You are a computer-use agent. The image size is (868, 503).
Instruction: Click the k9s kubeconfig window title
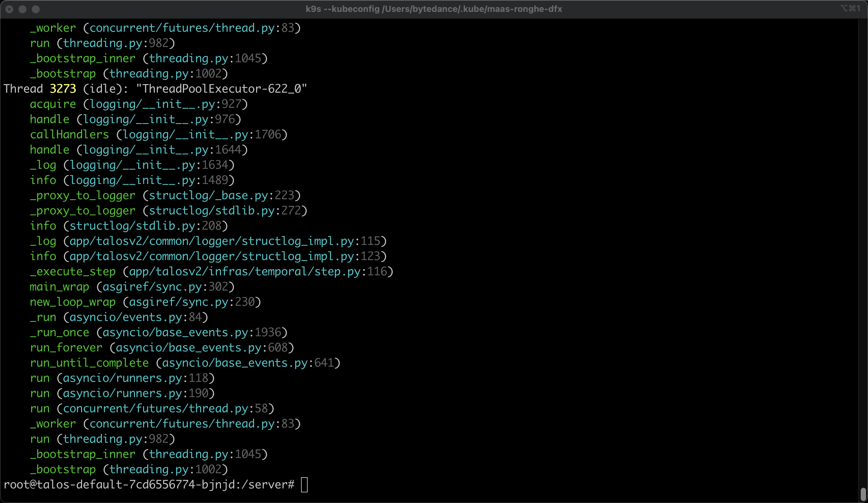pyautogui.click(x=434, y=9)
